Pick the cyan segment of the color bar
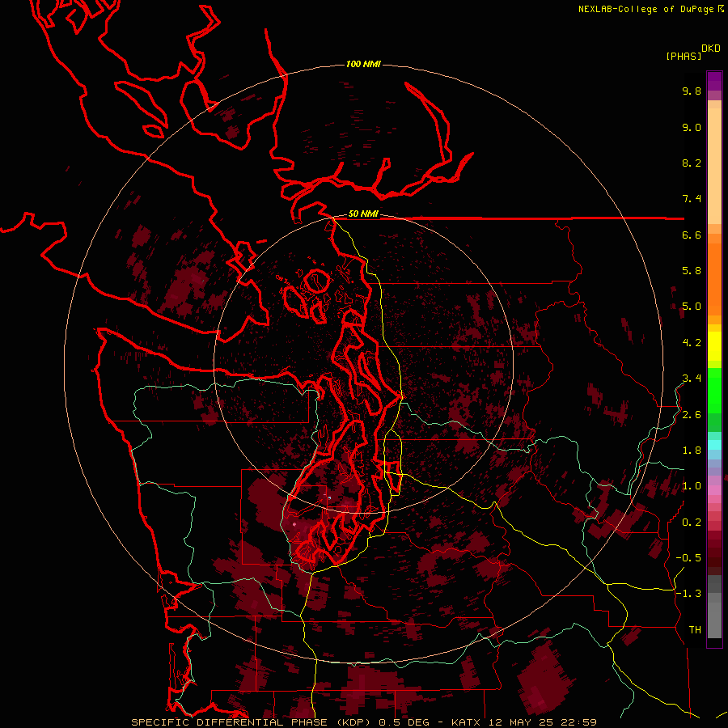Screen dimensions: 728x728 coord(714,445)
